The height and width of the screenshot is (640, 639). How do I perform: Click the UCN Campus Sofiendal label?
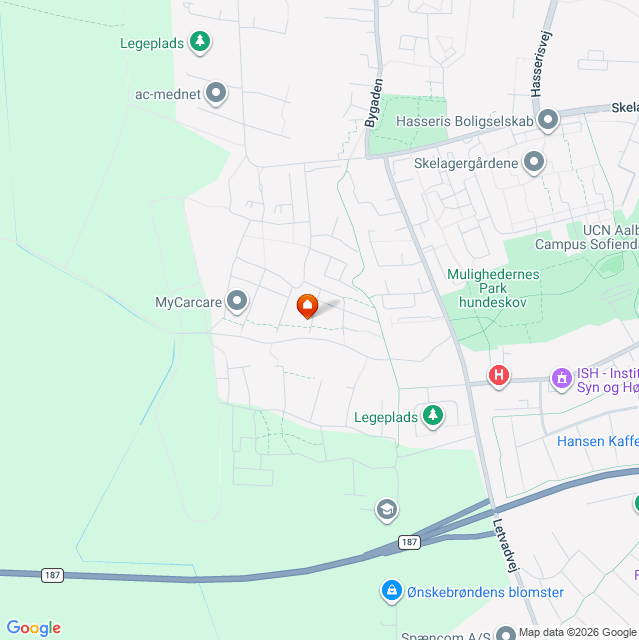tap(587, 238)
